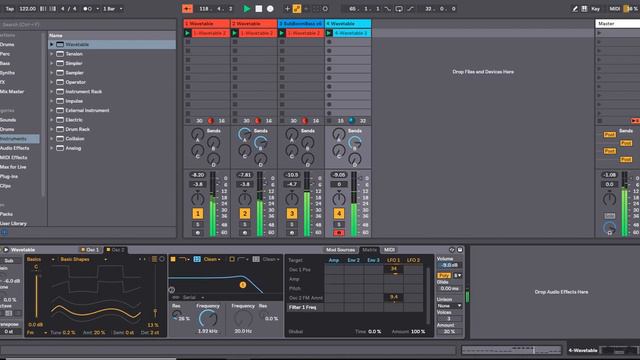Screen dimensions: 640x360
Task: Select the Collision instrument in the browser
Action: 75,139
